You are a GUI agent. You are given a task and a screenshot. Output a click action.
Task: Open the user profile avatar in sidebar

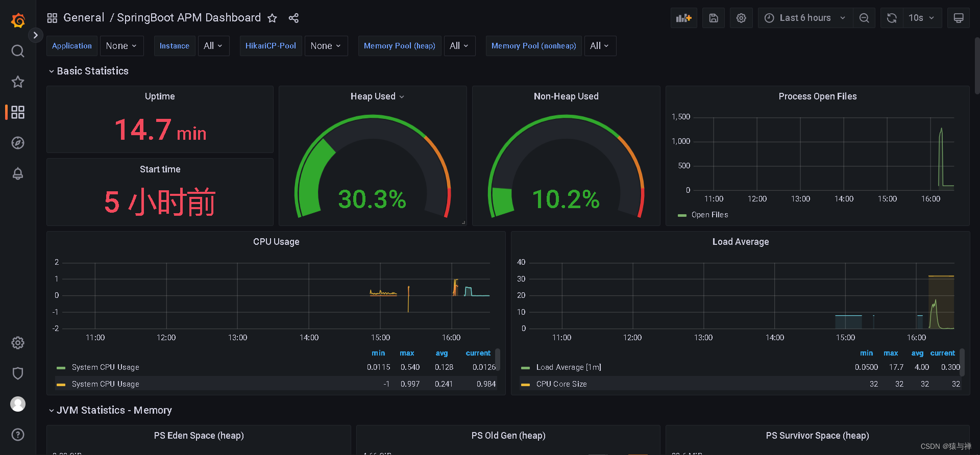(18, 404)
